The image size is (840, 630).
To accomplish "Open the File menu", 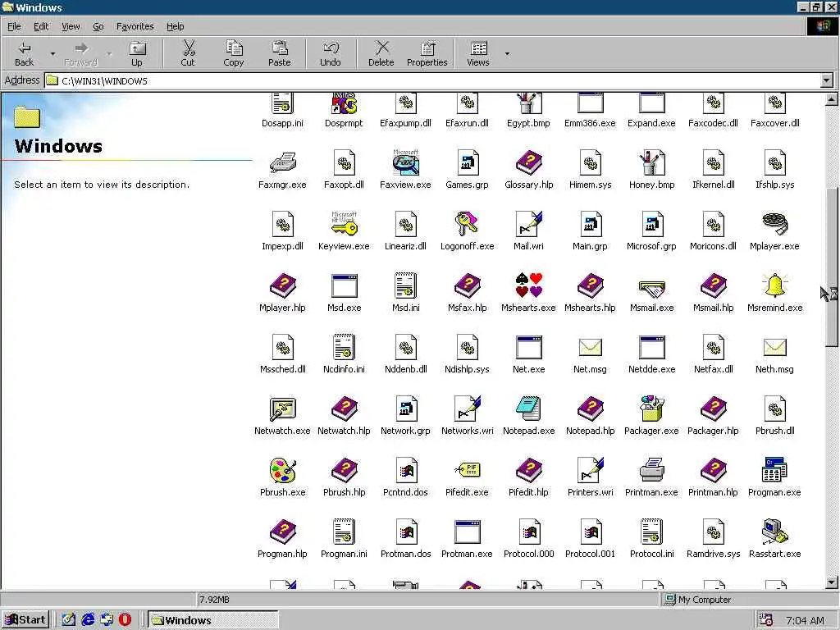I will 14,26.
